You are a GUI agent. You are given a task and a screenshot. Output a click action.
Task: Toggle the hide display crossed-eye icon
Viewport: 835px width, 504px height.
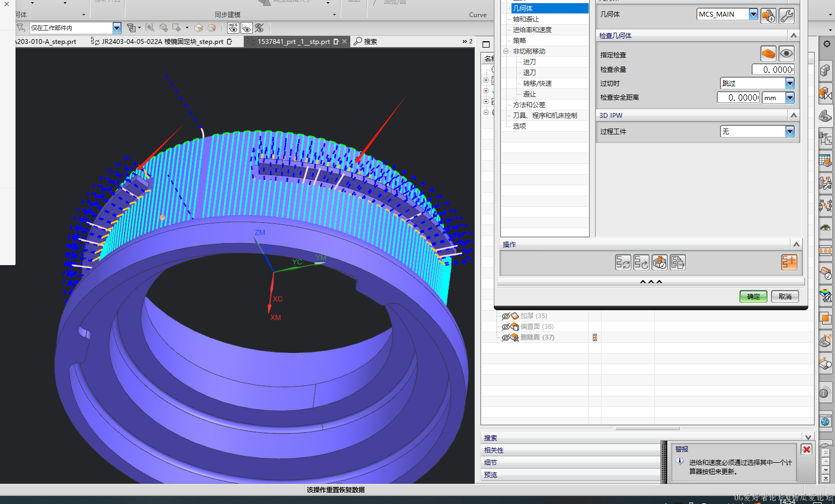tap(259, 27)
